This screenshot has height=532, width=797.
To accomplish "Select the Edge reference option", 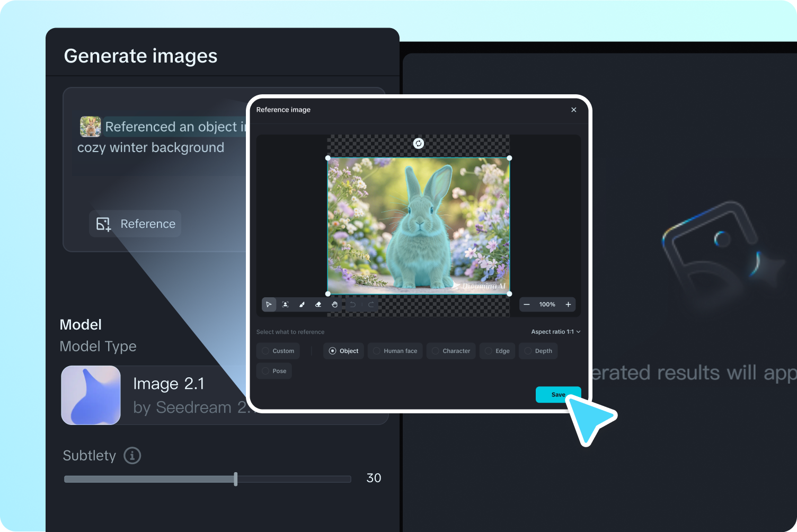I will [497, 351].
